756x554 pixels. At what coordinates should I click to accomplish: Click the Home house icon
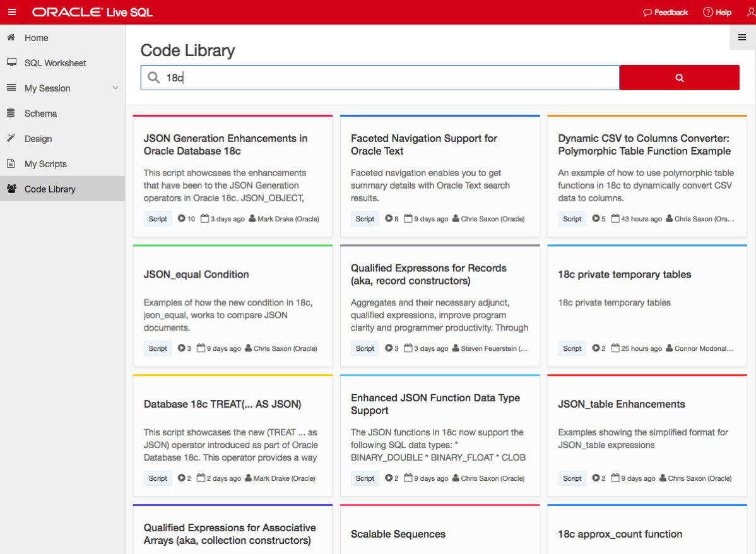coord(11,37)
